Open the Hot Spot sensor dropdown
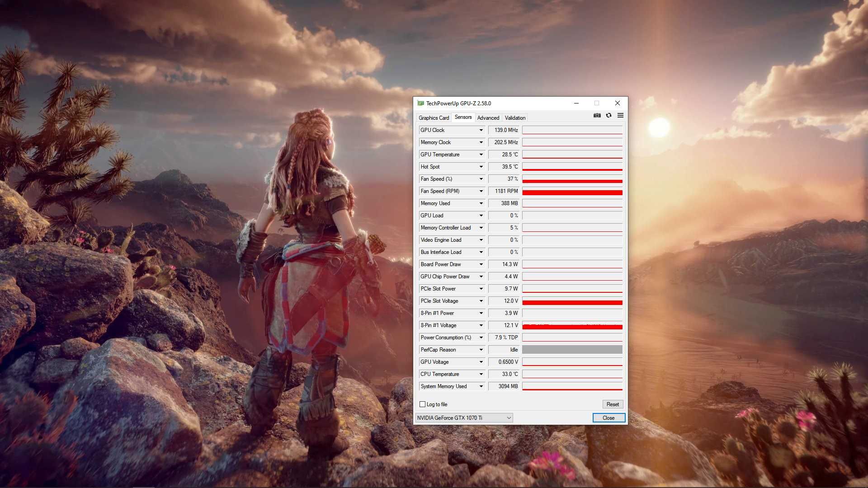Viewport: 868px width, 488px height. [x=481, y=167]
